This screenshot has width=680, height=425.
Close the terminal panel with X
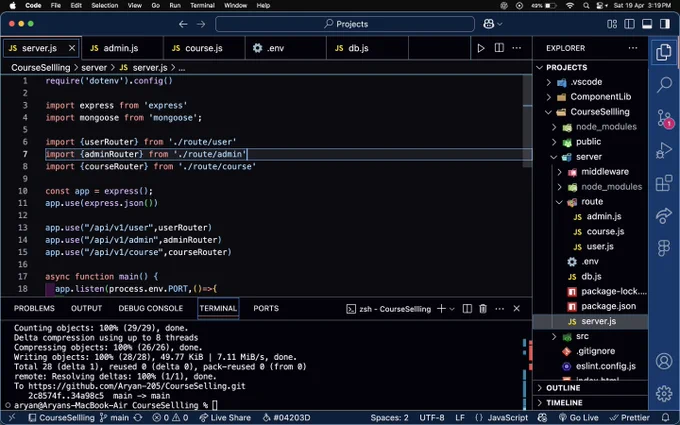pyautogui.click(x=517, y=308)
